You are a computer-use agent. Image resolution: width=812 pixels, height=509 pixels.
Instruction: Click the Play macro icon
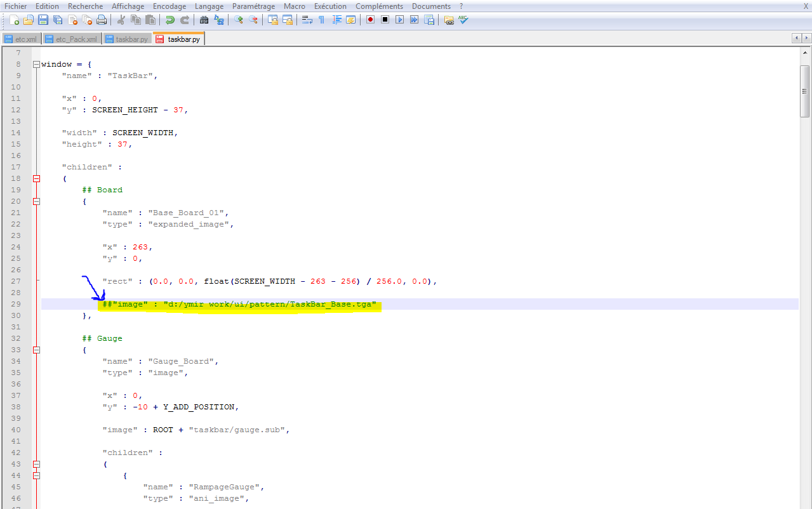pyautogui.click(x=399, y=20)
